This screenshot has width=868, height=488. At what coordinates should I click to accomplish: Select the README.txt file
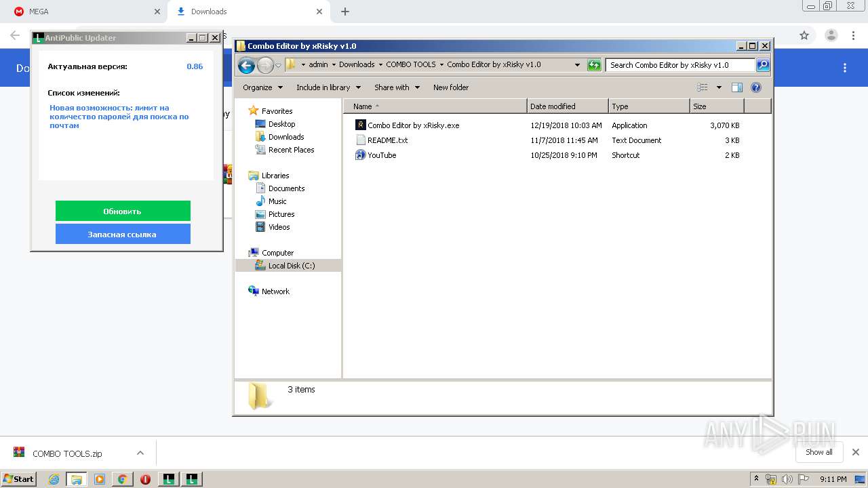point(382,140)
